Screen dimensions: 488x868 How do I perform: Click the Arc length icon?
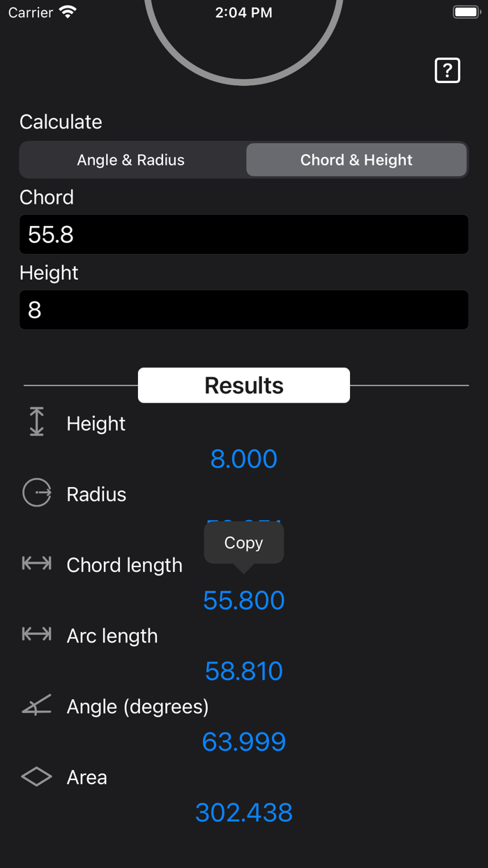pos(36,634)
